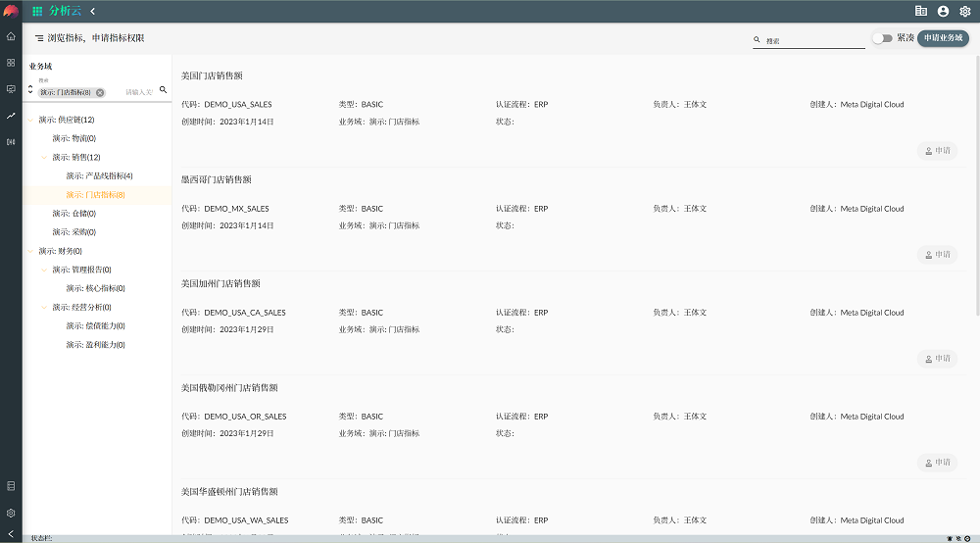Select 演示: 产品线指标(4) in the tree
The width and height of the screenshot is (980, 543).
click(99, 175)
